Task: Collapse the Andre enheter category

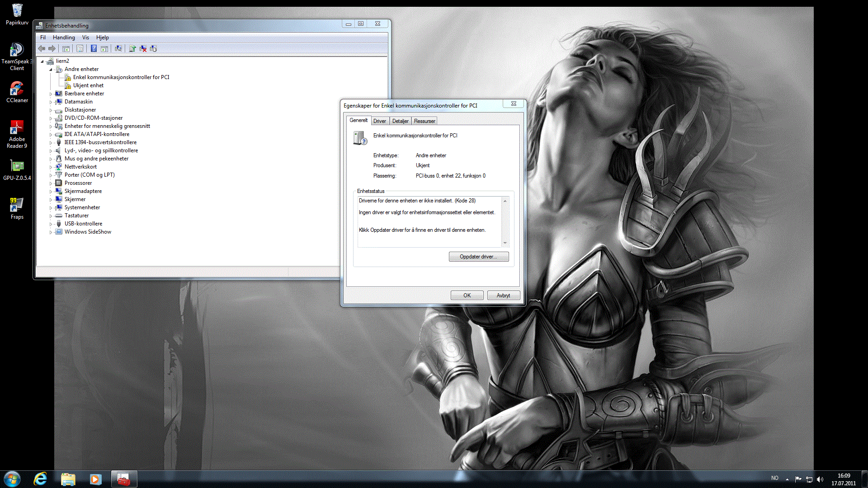Action: (x=51, y=70)
